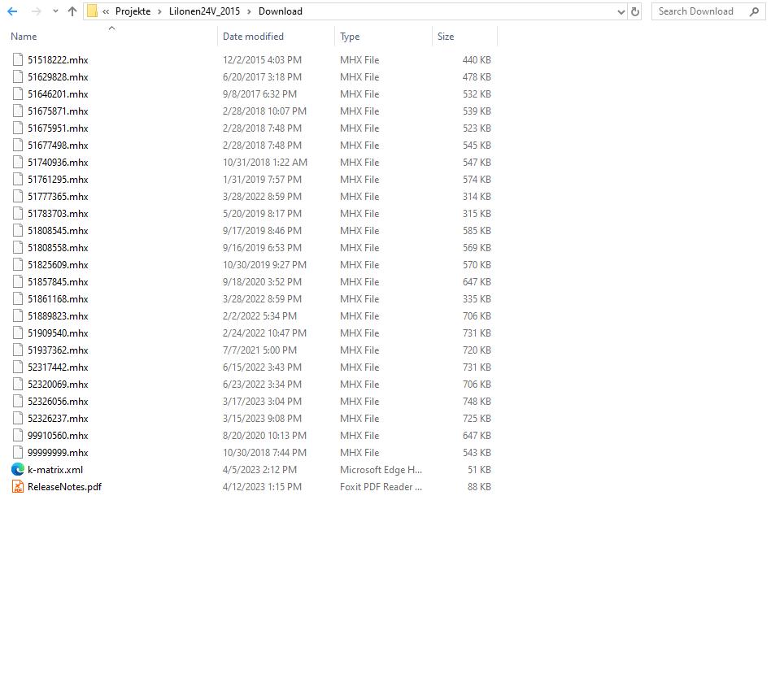Click the Edge icon of k-matrix.xml
The image size is (771, 700).
(x=18, y=469)
